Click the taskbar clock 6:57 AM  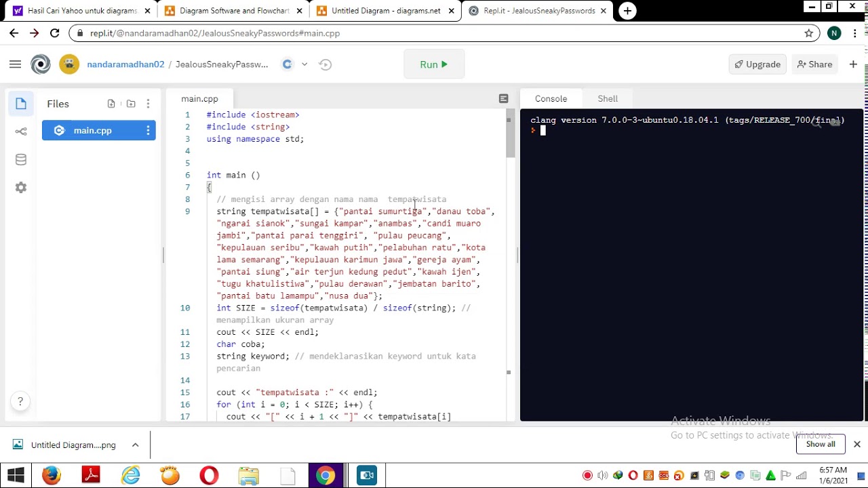[x=833, y=475]
